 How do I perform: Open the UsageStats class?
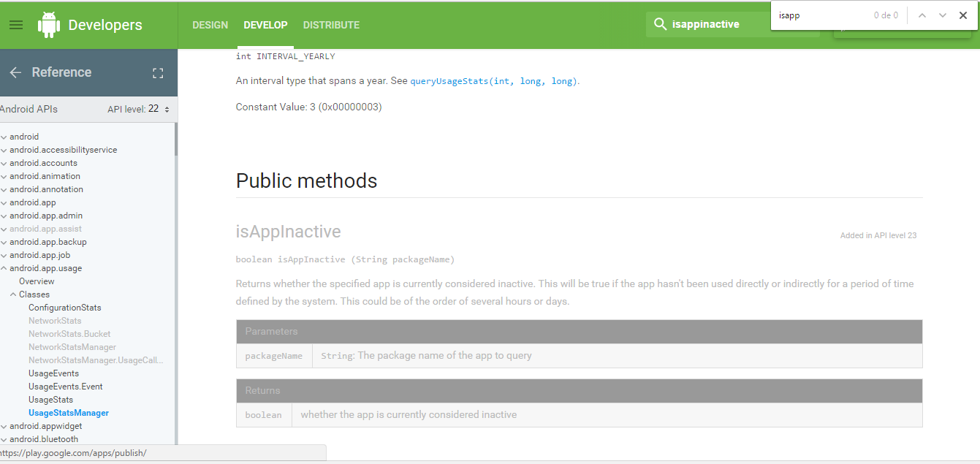point(50,400)
